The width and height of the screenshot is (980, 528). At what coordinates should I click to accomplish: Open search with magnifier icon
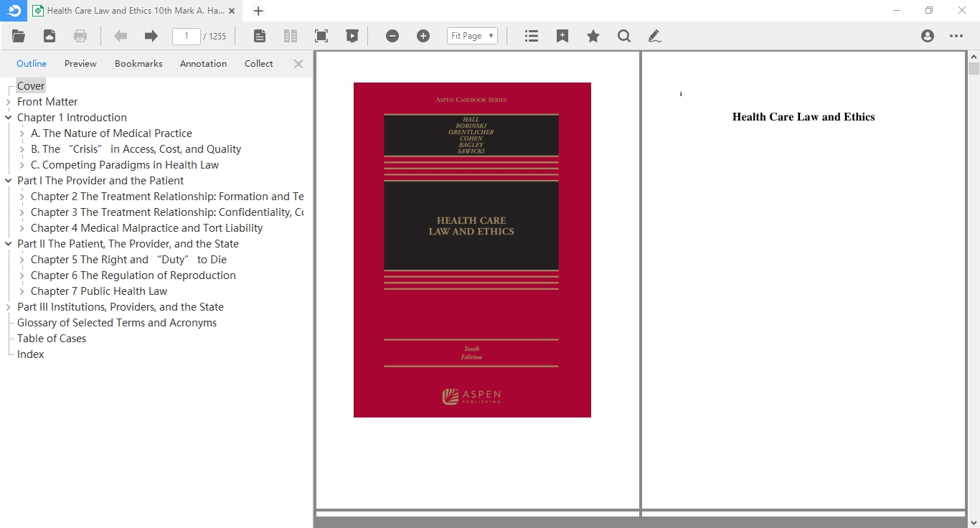624,36
